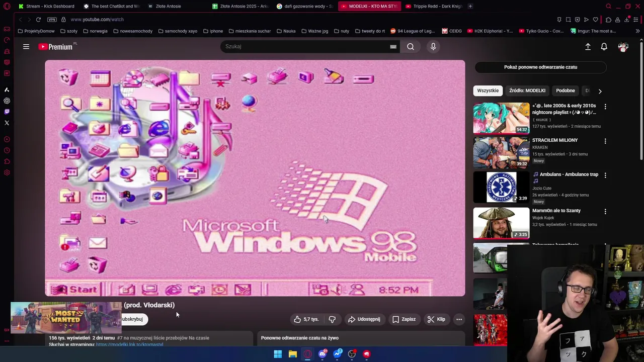Take a snapshot with the capture icon

click(x=568, y=20)
